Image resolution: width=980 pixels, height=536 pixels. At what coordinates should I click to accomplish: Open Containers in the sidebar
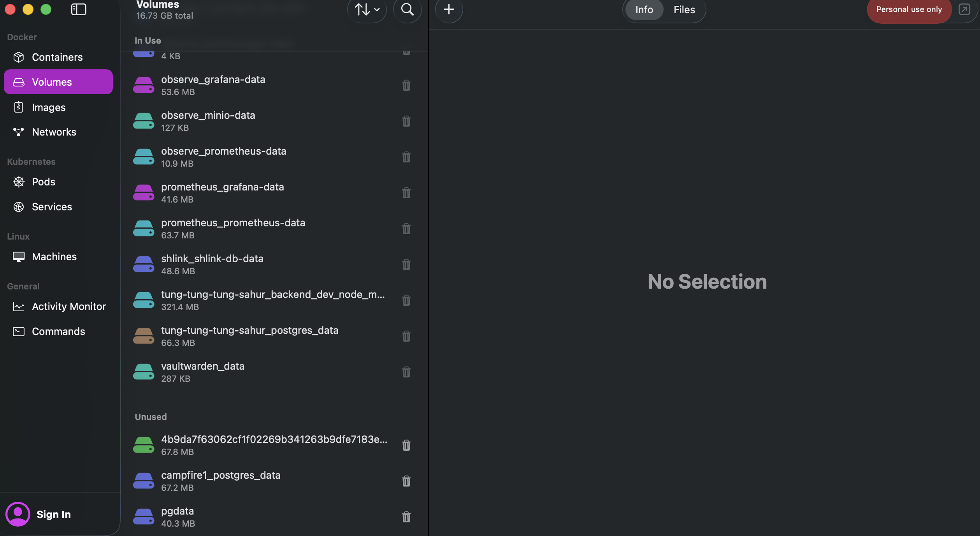pyautogui.click(x=57, y=57)
